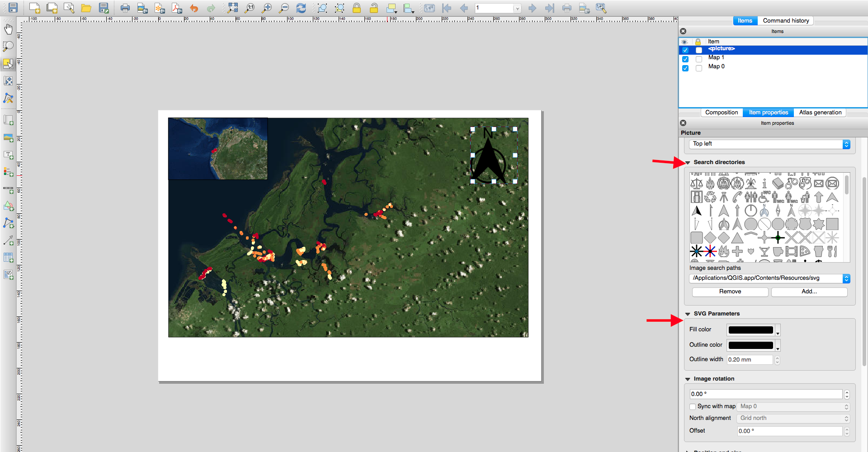The height and width of the screenshot is (452, 868).
Task: Export composition as SVG
Action: tap(160, 8)
